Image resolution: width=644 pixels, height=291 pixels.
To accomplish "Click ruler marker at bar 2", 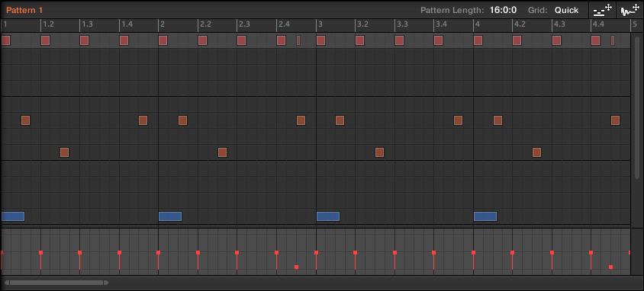I will (163, 24).
